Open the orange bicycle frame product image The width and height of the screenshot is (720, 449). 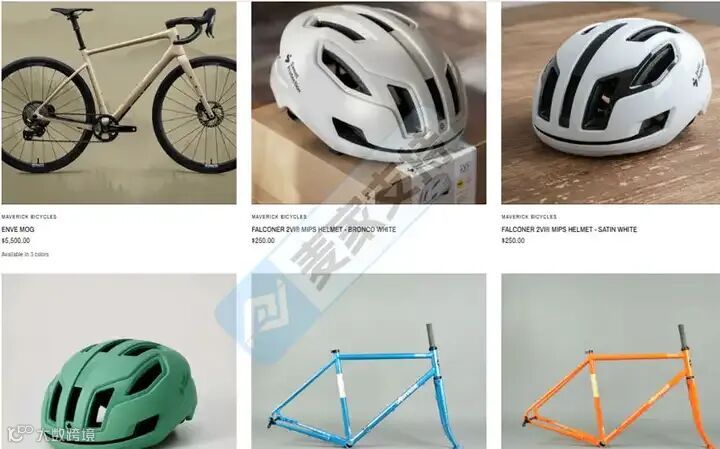pos(611,361)
